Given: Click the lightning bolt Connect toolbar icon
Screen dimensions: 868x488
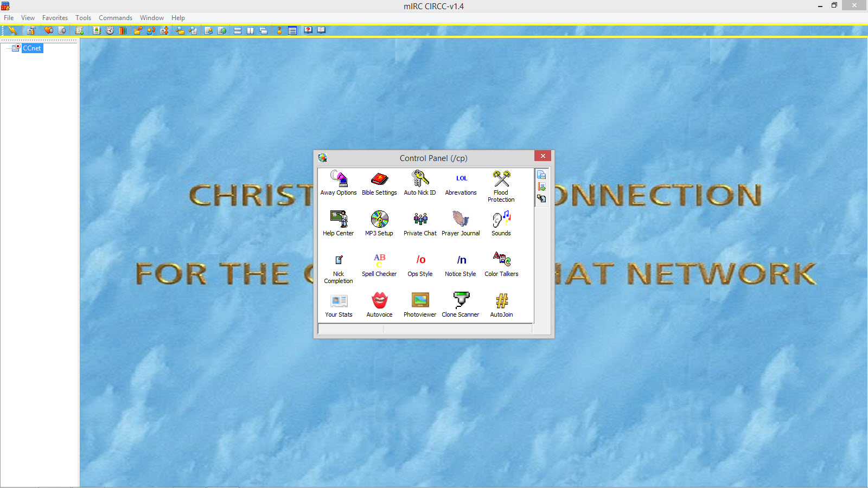Looking at the screenshot, I should (12, 30).
